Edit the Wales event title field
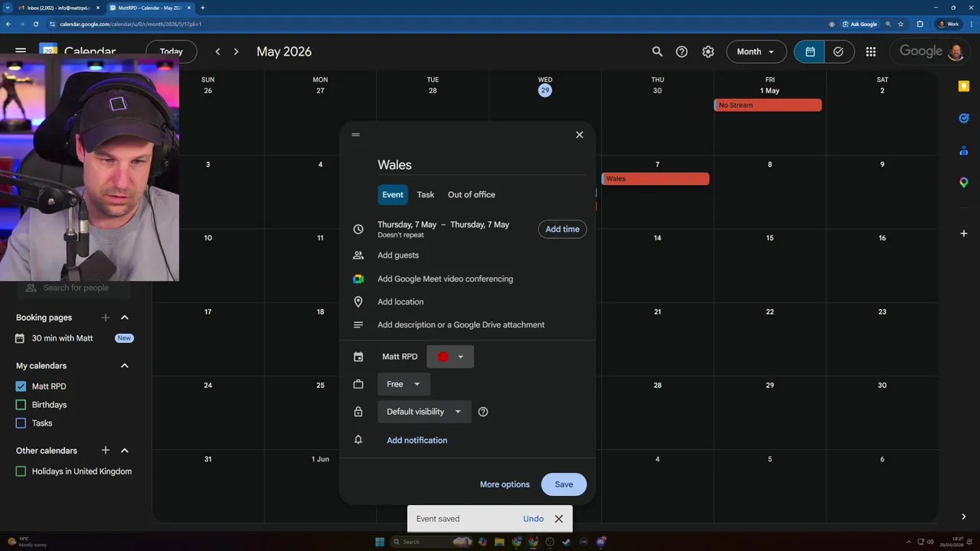The height and width of the screenshot is (551, 980). coord(482,165)
